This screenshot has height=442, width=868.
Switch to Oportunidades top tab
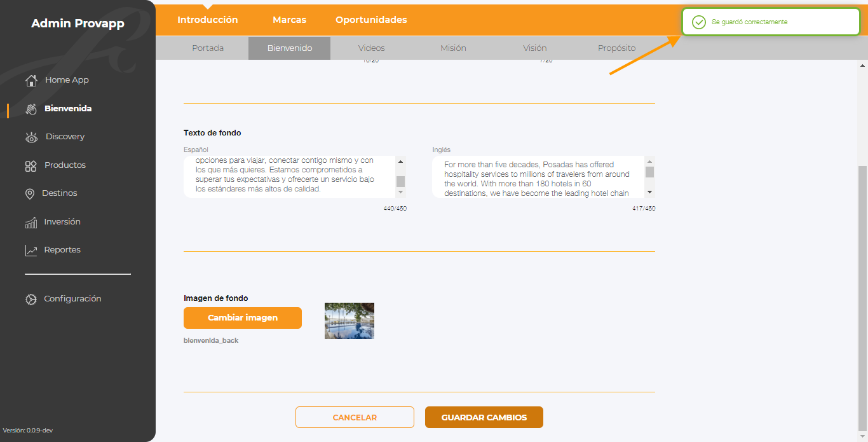[x=372, y=20]
